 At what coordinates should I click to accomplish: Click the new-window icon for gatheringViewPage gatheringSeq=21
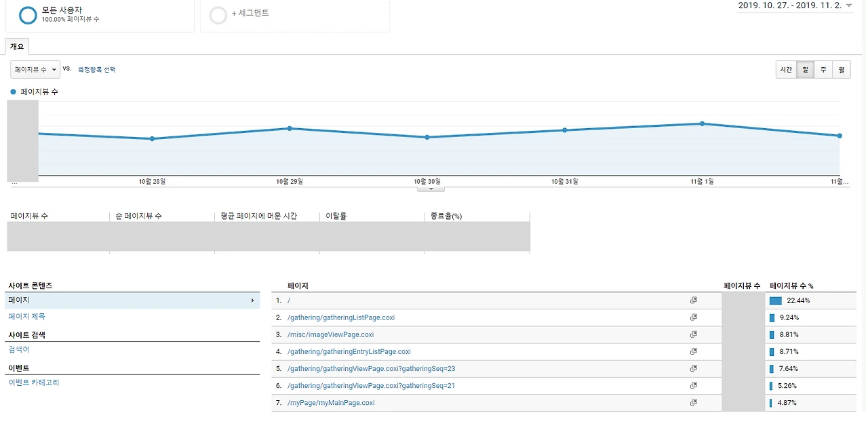tap(693, 385)
